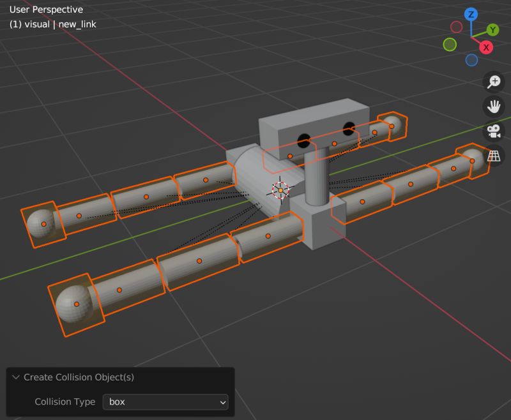
Task: Click the hollow negative Z circle below the gizmo
Action: 471,59
